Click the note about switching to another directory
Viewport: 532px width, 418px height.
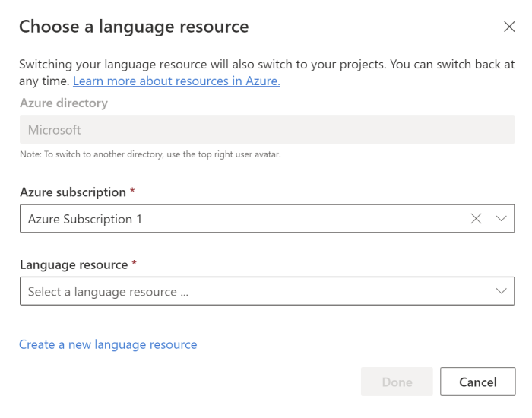[x=150, y=154]
